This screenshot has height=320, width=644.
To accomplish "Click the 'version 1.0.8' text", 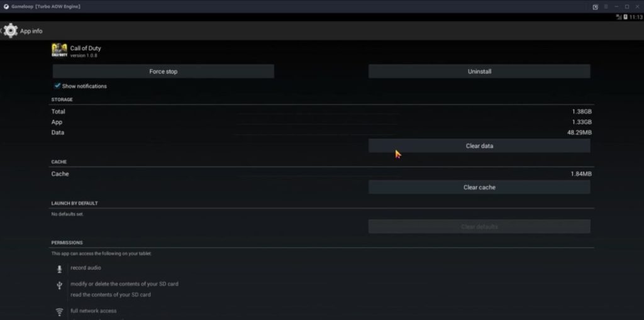I will pos(84,55).
